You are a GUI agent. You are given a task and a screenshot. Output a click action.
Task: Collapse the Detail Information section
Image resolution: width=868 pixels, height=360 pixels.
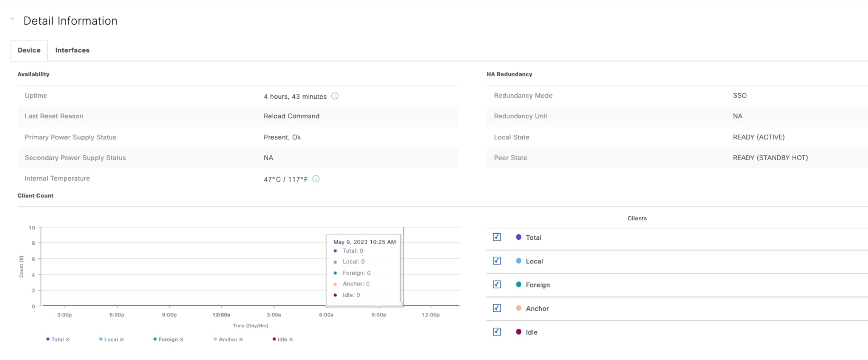pos(12,19)
